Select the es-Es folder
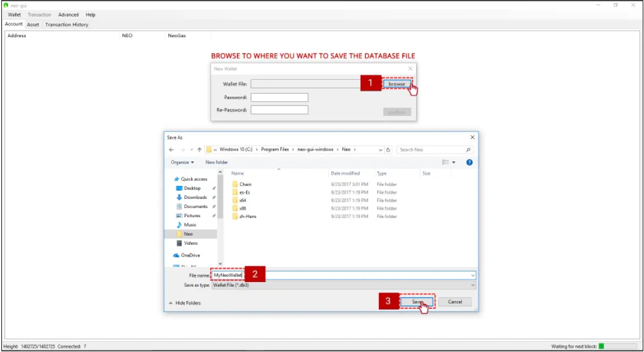Image resolution: width=644 pixels, height=352 pixels. coord(244,192)
